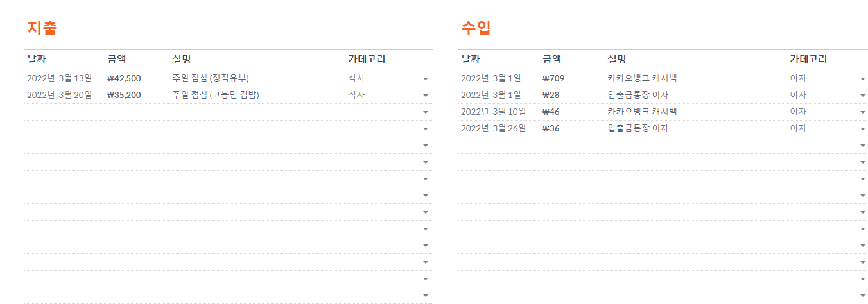Select 카카오뱅크 캐시백 description in the ₩709 row
Viewport: 868px width, 304px height.
[642, 78]
